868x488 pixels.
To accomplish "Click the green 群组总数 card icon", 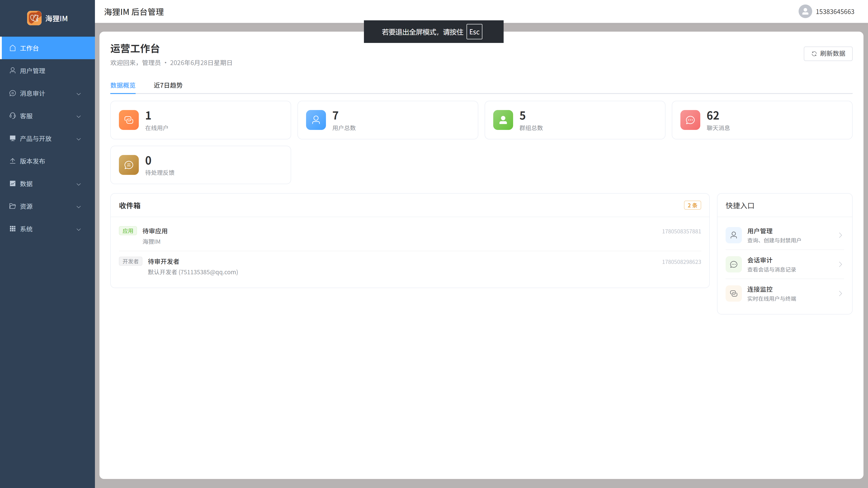I will tap(503, 120).
